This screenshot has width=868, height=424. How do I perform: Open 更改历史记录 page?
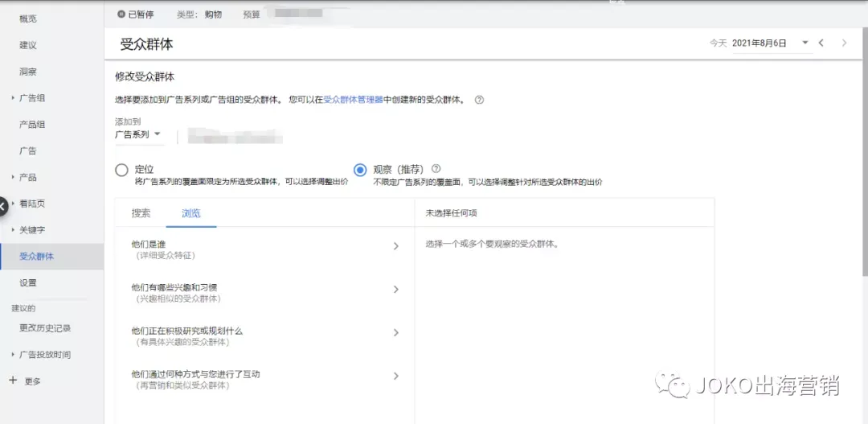point(45,328)
